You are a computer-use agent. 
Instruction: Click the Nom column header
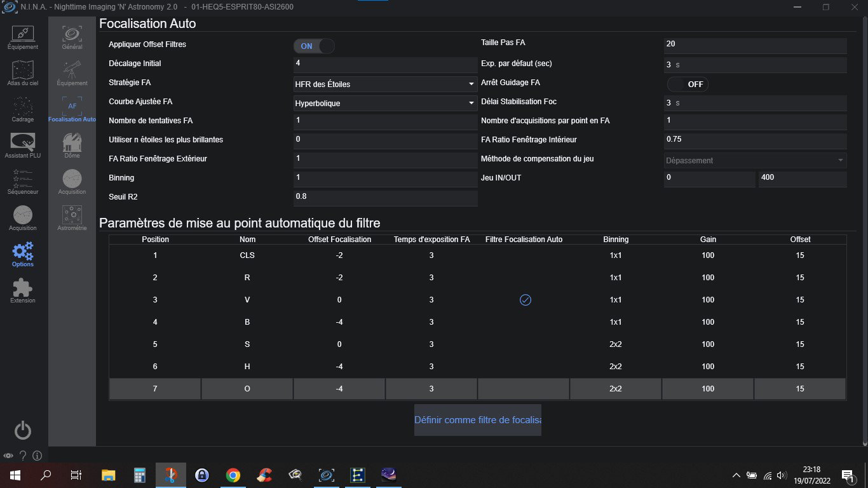point(247,240)
